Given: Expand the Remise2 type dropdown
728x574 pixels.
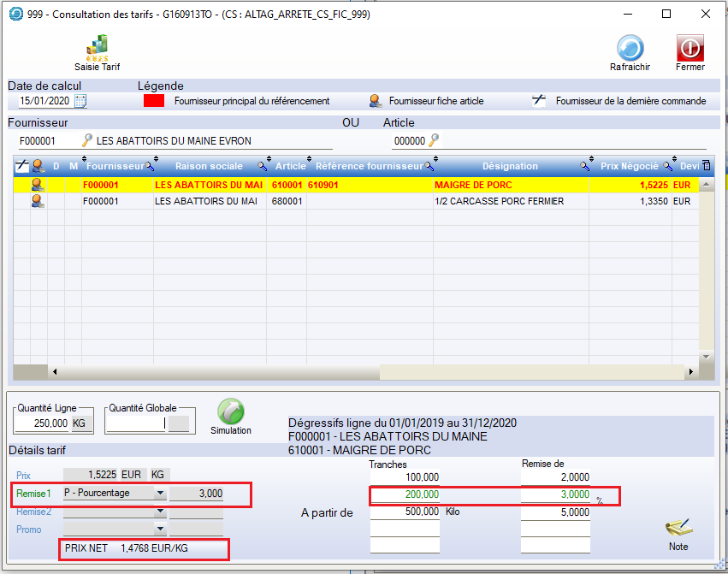Looking at the screenshot, I should pyautogui.click(x=159, y=512).
